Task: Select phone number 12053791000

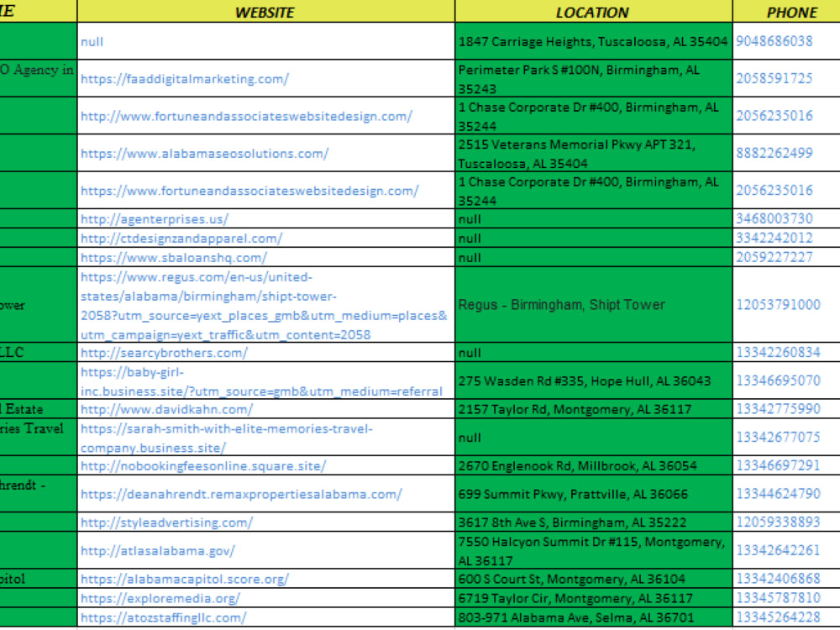Action: 779,305
